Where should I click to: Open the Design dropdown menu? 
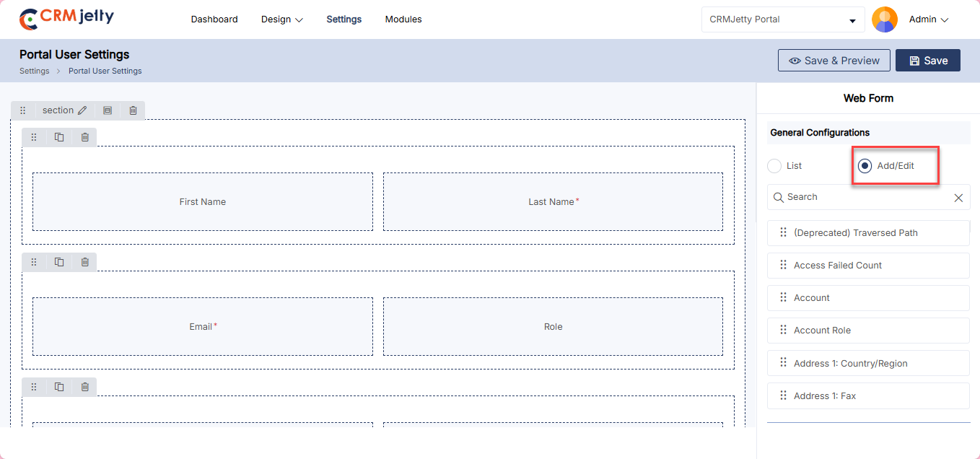pos(281,19)
